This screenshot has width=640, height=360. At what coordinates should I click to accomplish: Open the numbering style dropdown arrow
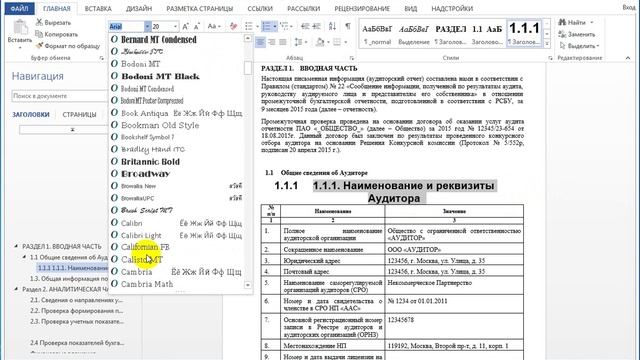point(275,27)
